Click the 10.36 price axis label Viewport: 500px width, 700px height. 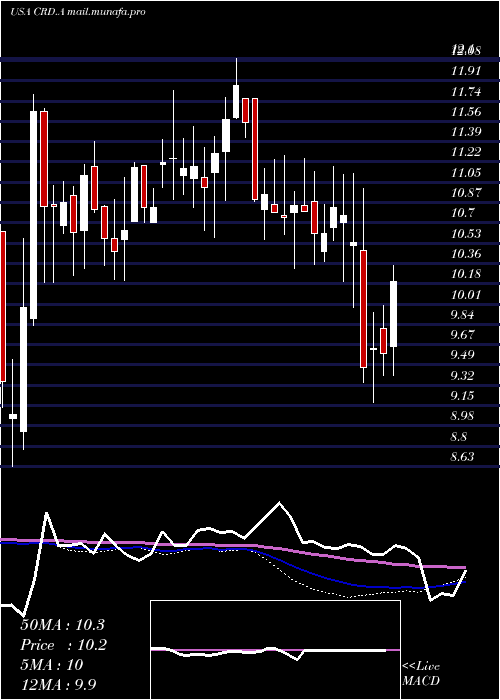[466, 254]
